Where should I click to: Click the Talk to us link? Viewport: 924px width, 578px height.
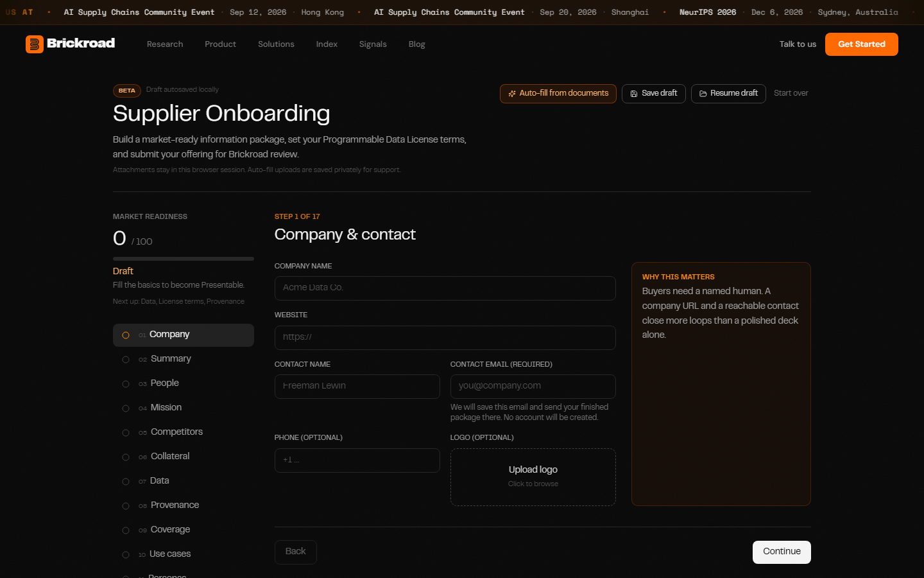[x=798, y=44]
